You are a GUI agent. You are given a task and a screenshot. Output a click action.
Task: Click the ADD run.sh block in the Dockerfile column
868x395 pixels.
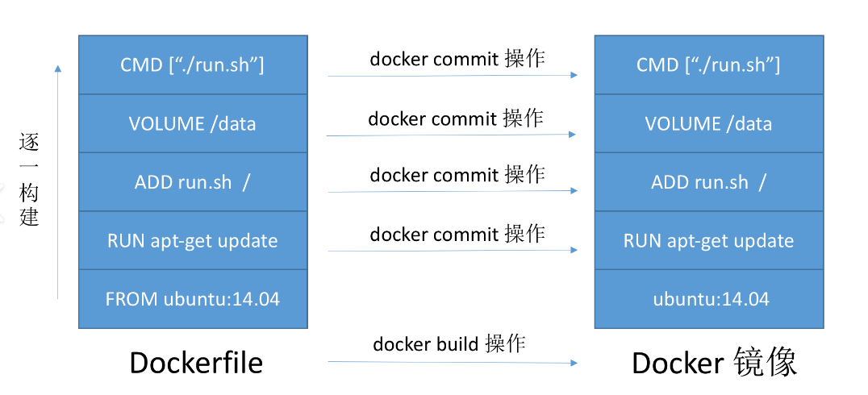click(x=193, y=182)
